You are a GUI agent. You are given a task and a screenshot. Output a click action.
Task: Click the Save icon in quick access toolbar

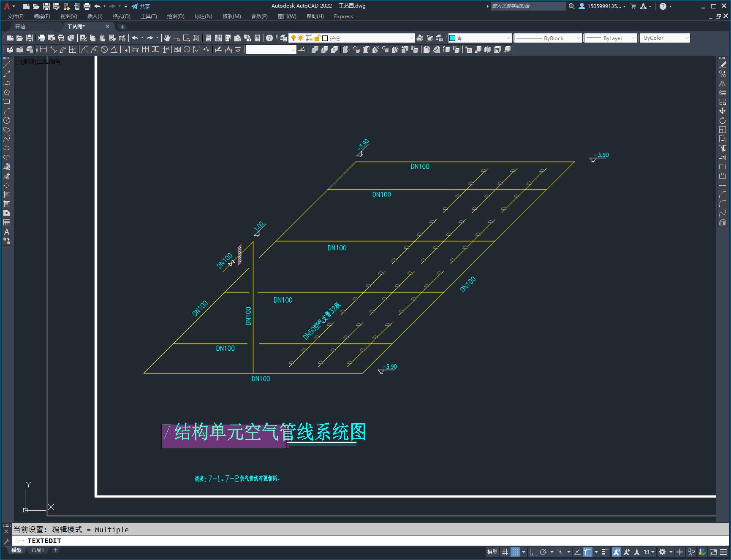46,6
